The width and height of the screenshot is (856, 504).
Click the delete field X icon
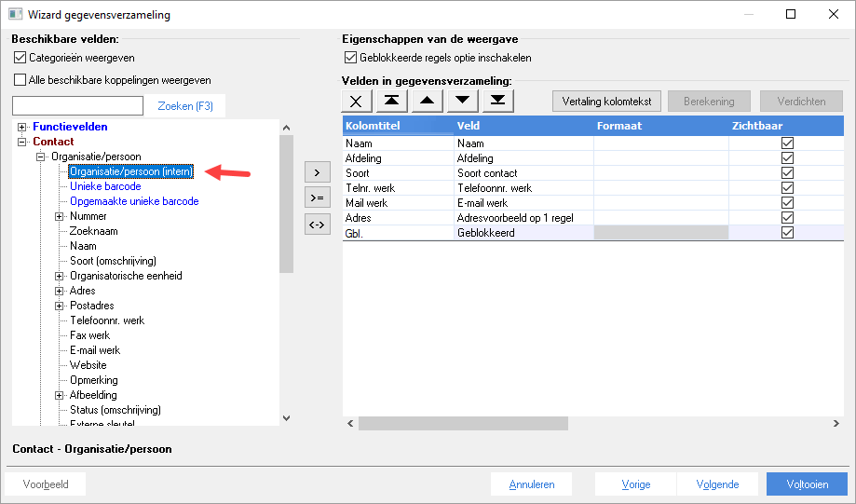356,101
